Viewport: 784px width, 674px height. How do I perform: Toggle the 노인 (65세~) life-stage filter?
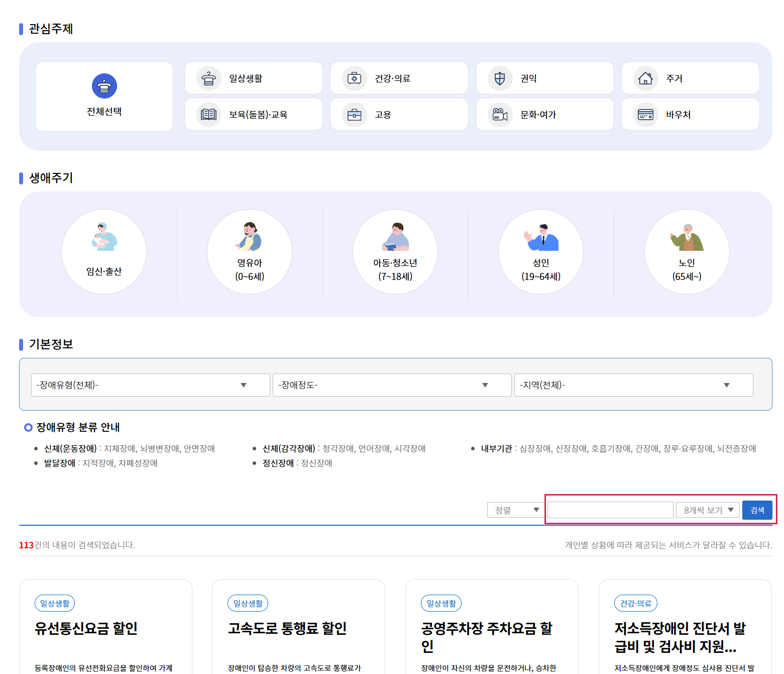pyautogui.click(x=687, y=252)
